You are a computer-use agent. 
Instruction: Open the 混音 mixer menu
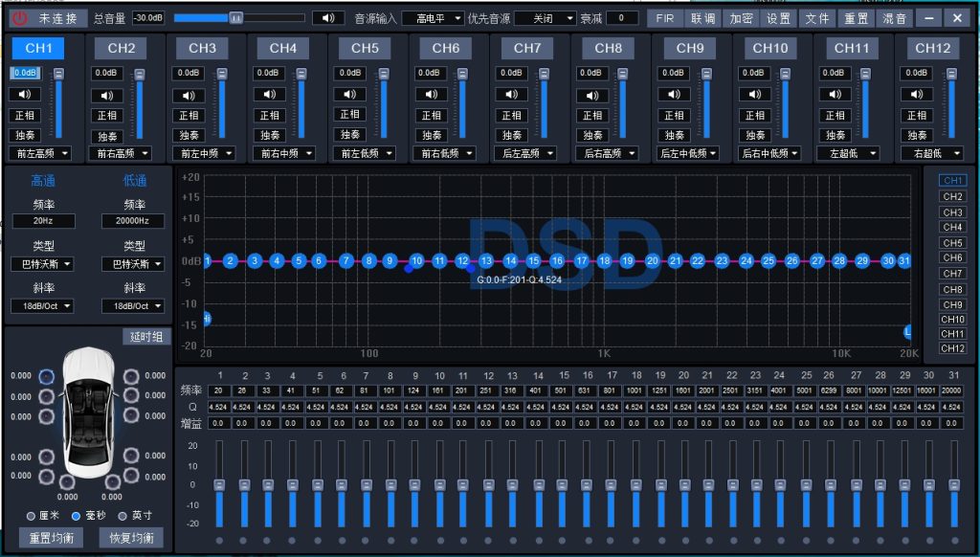(895, 19)
